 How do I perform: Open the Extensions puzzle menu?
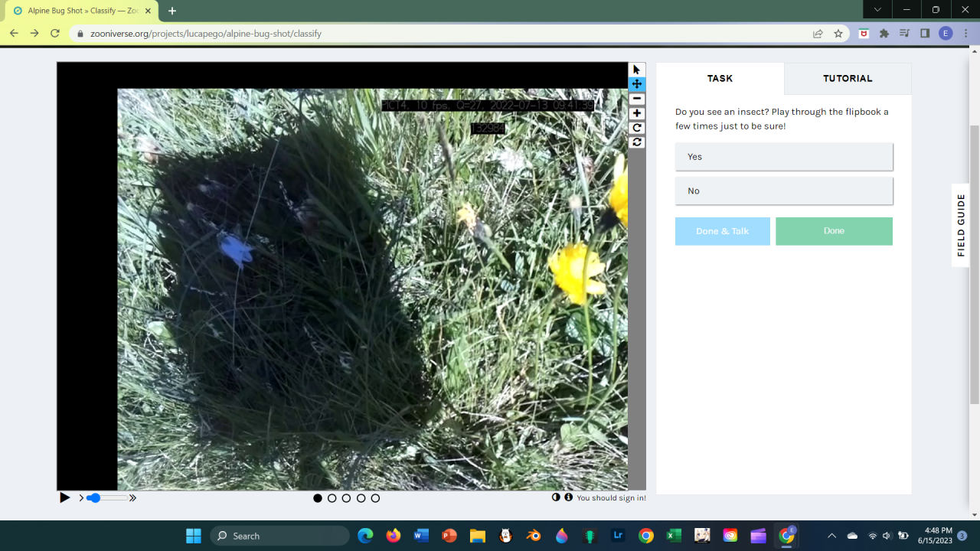click(x=884, y=34)
